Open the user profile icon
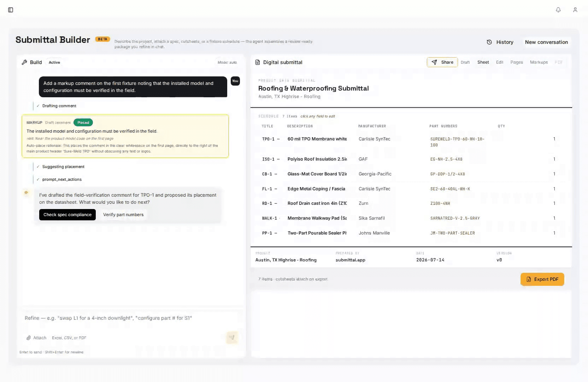This screenshot has width=588, height=382. [575, 10]
